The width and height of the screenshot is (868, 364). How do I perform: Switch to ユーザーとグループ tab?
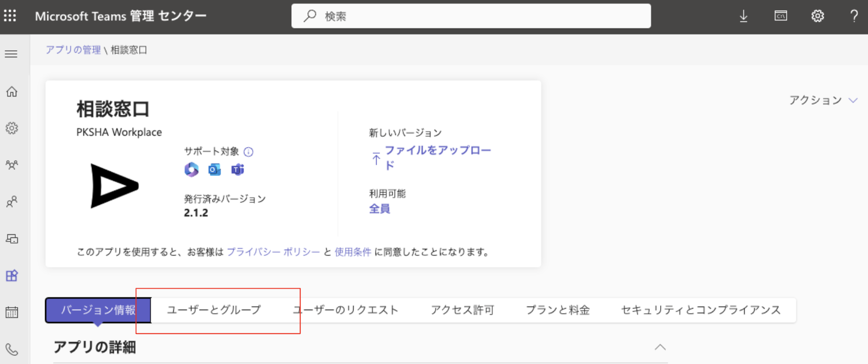tap(214, 310)
